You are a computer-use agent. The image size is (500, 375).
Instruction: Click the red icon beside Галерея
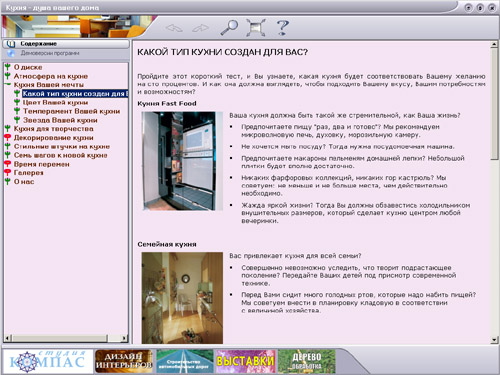[x=8, y=172]
